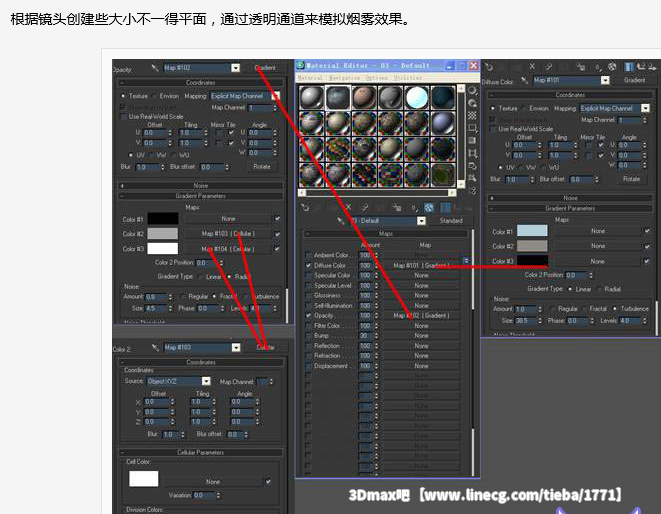Disable Opacity map checkbox

coord(309,315)
